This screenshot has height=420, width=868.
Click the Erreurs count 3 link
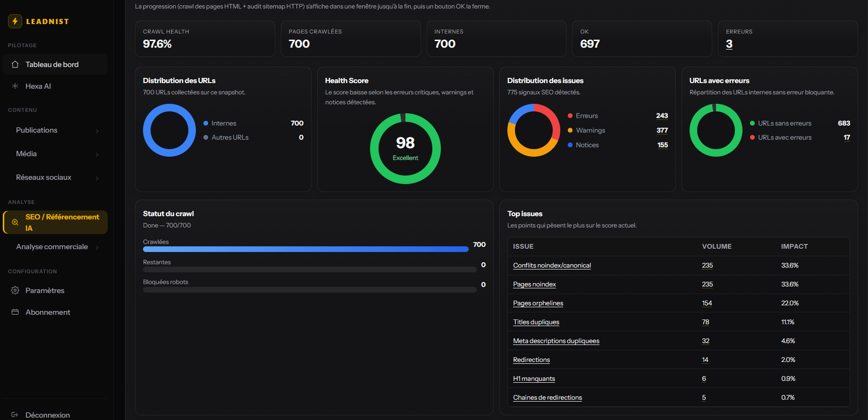(729, 44)
